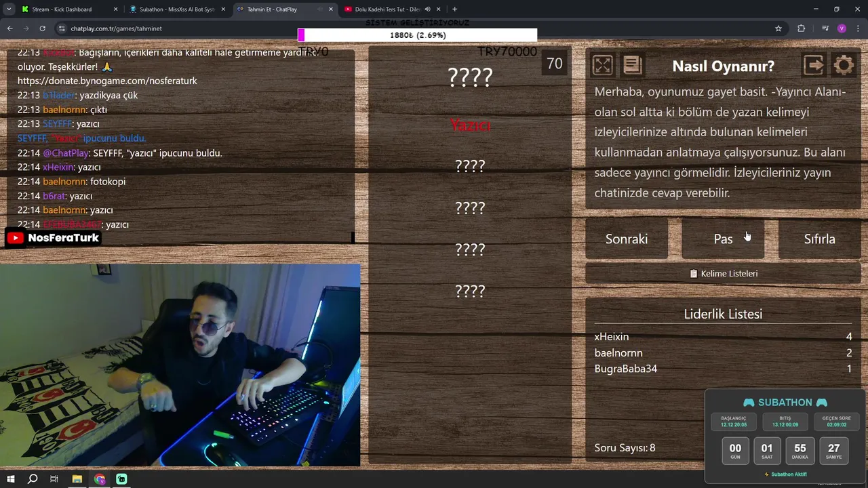The image size is (868, 488).
Task: Click the large ???? hidden main word
Action: pyautogui.click(x=470, y=77)
